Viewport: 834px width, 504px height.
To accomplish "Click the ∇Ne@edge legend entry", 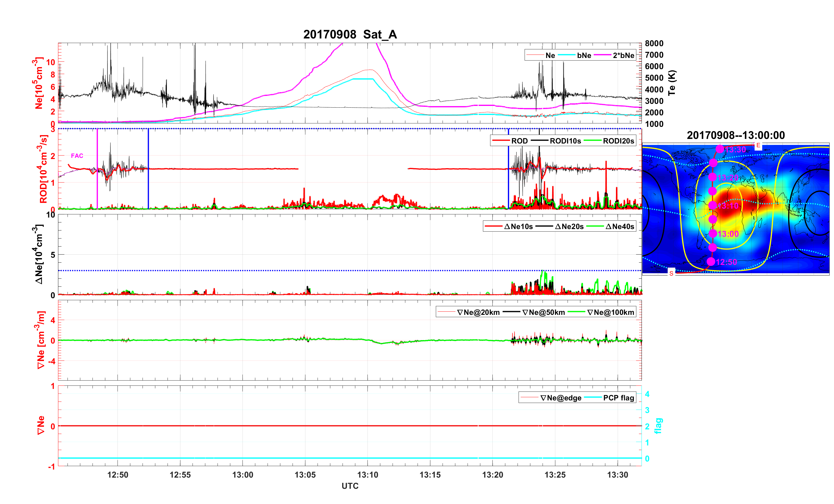I will [x=561, y=398].
